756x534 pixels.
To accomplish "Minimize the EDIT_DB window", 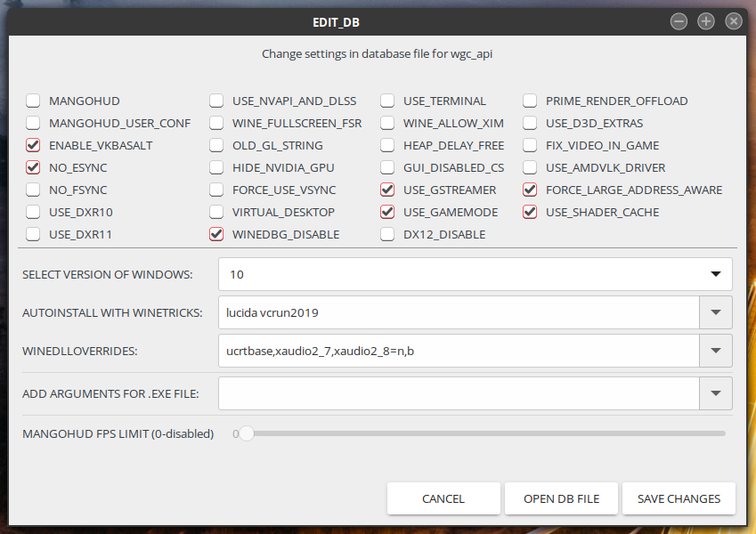I will point(679,21).
